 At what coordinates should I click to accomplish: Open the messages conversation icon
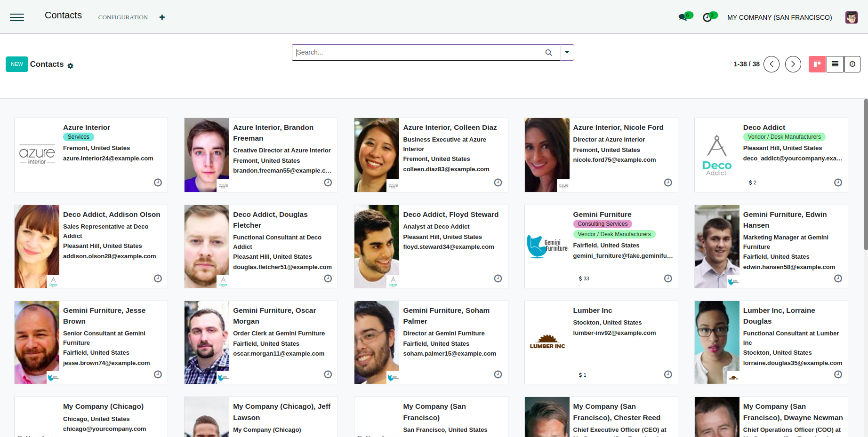(x=683, y=17)
